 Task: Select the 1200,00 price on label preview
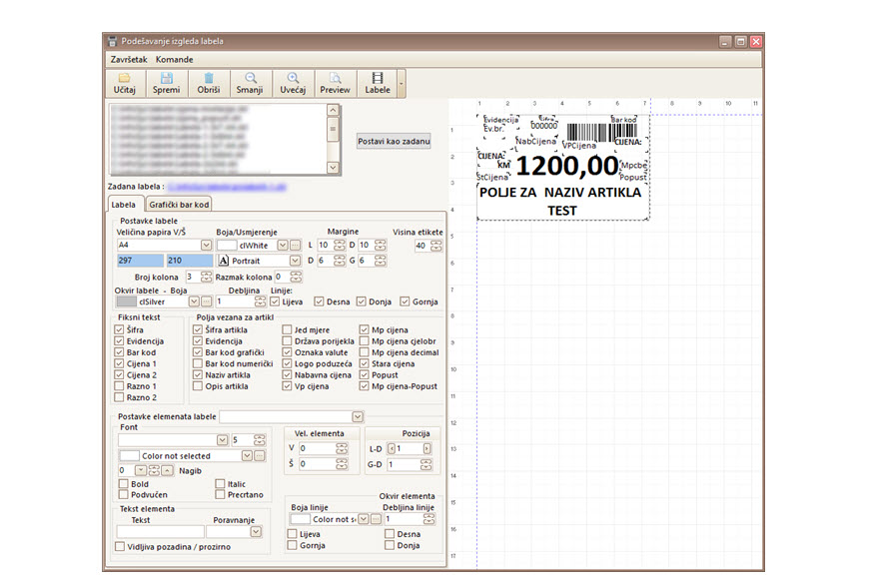567,166
